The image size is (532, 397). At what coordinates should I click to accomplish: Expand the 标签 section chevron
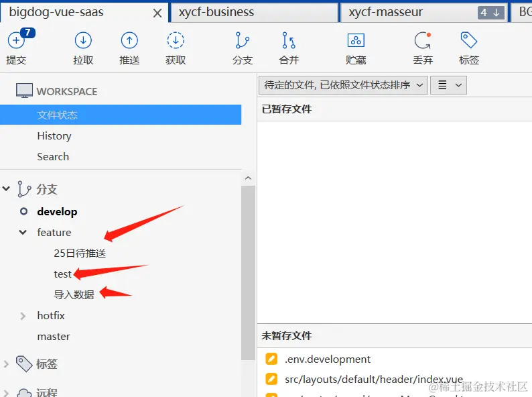click(x=6, y=364)
